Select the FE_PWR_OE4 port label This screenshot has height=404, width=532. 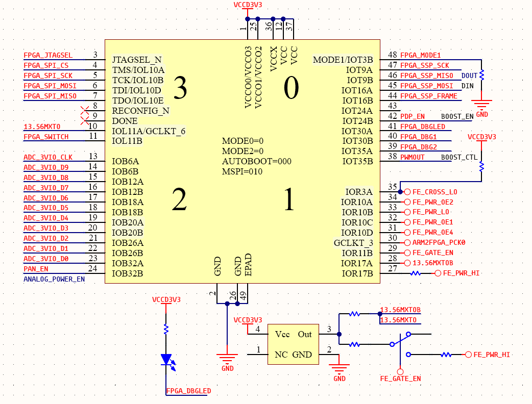point(432,232)
